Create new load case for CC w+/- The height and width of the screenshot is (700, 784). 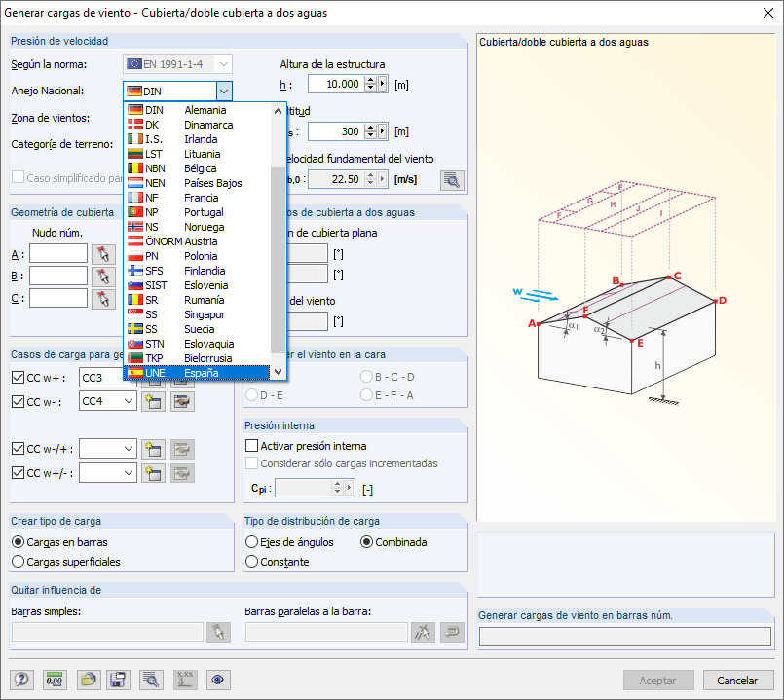154,473
